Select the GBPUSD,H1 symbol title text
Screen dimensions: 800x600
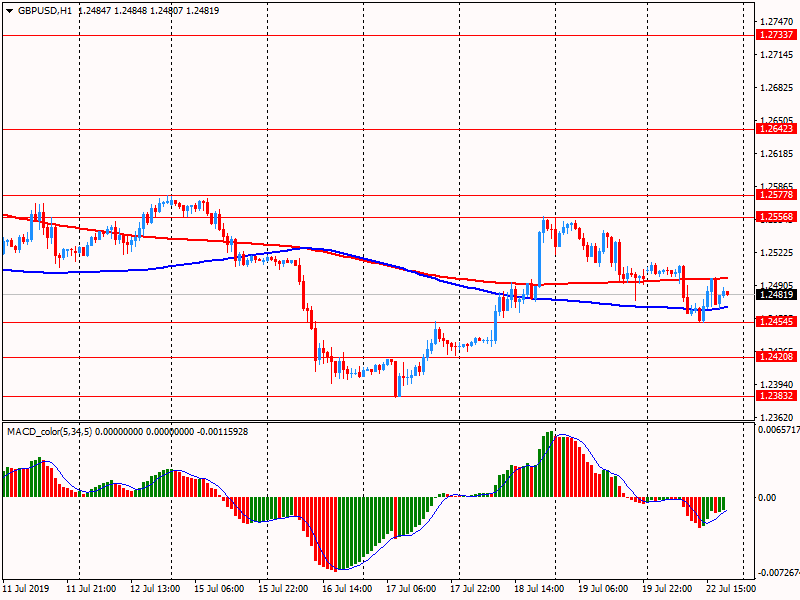point(45,11)
